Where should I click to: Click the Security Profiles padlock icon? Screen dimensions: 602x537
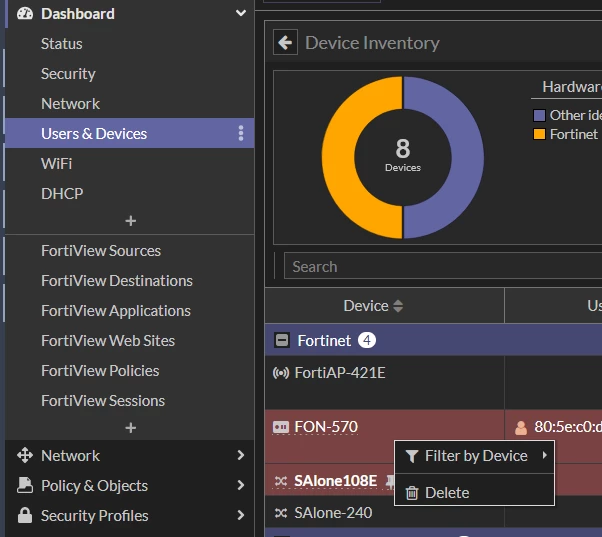point(25,515)
